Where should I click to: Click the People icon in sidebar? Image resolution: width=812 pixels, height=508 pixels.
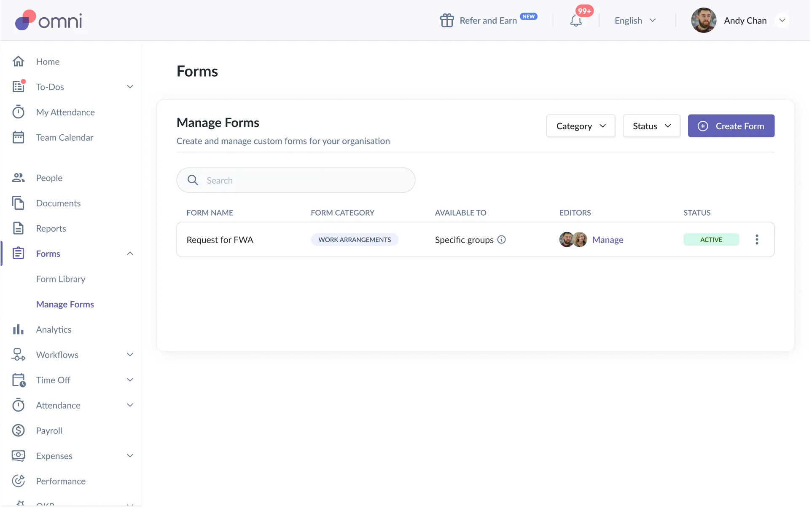pyautogui.click(x=18, y=178)
